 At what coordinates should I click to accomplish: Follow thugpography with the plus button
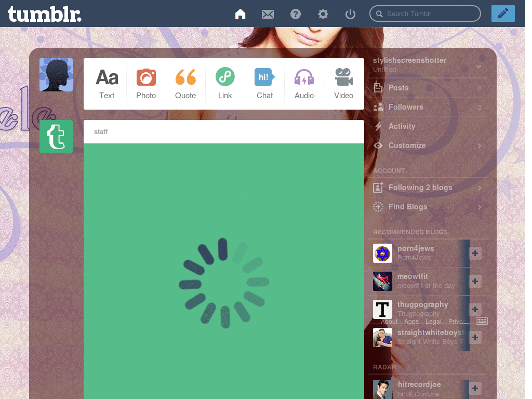(475, 310)
